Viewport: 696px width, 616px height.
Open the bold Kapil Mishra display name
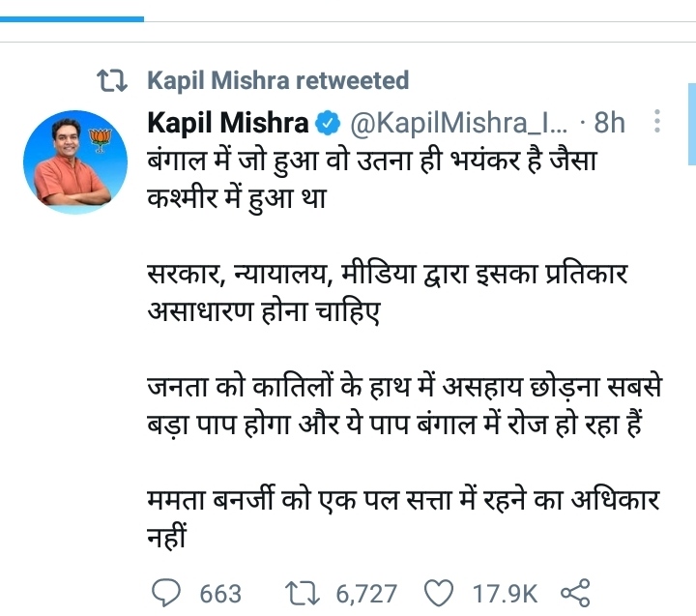[x=228, y=123]
